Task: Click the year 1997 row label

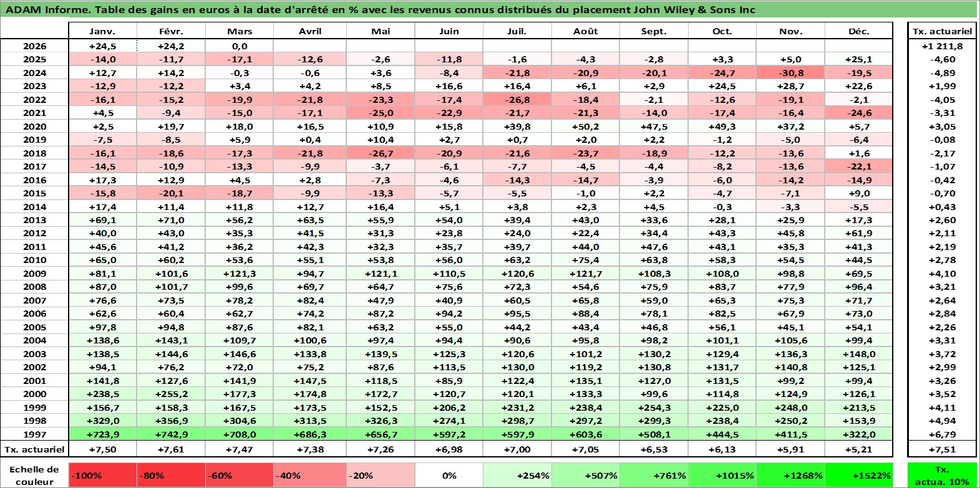Action: 34,434
